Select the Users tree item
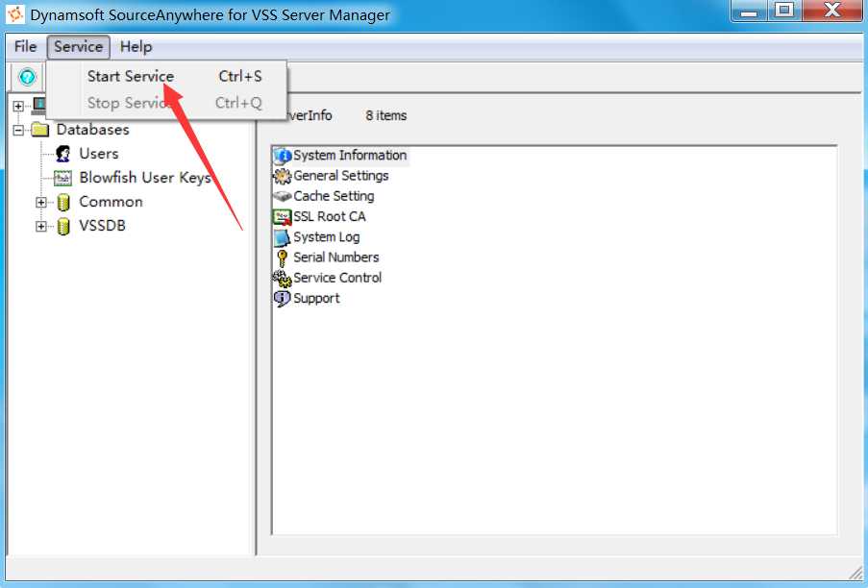Viewport: 868px width, 588px height. [x=99, y=154]
